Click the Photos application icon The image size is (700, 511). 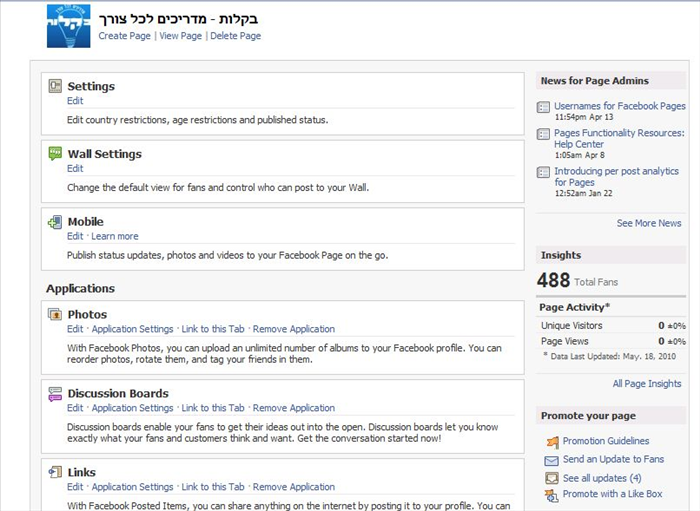pos(55,314)
